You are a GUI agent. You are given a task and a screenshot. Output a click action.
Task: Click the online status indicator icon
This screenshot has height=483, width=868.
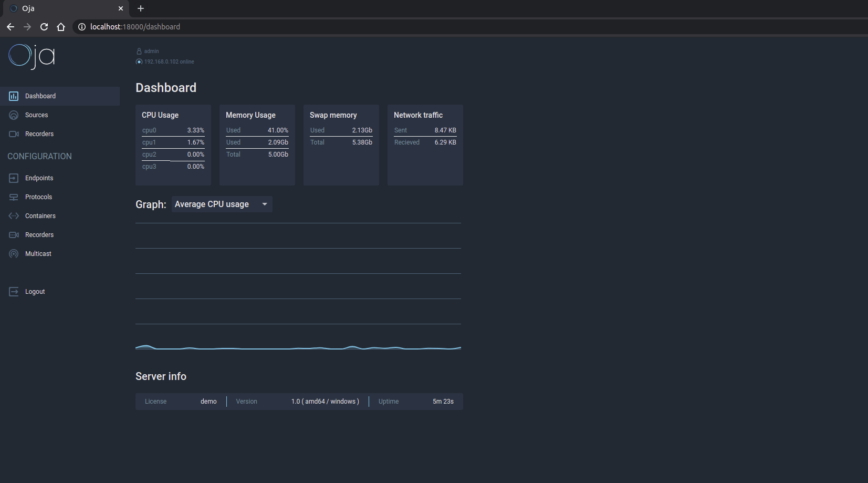139,62
